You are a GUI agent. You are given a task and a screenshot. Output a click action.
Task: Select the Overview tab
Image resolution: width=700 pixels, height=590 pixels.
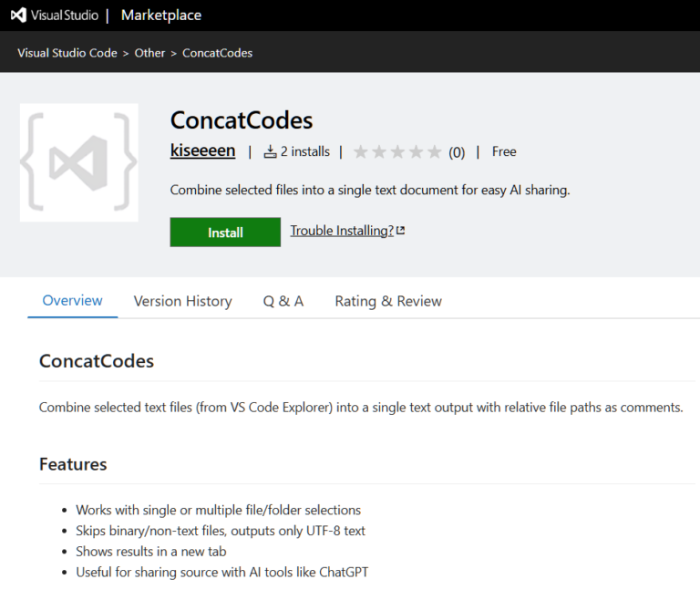[x=73, y=301]
